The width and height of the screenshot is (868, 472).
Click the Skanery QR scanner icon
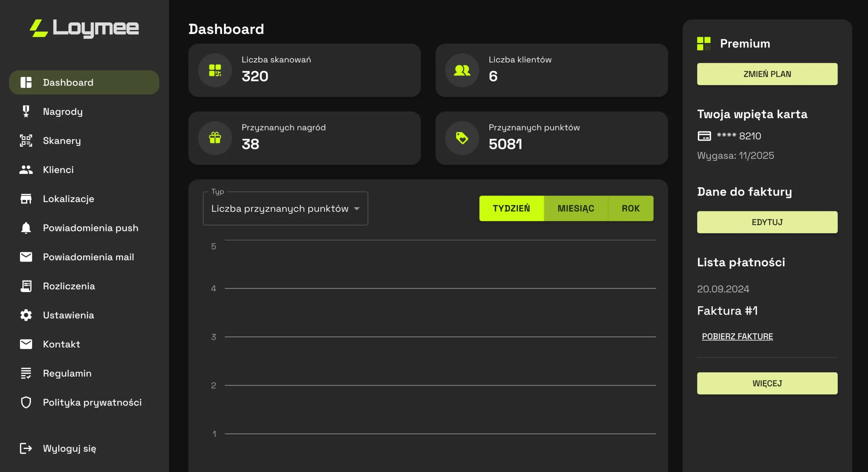coord(26,141)
